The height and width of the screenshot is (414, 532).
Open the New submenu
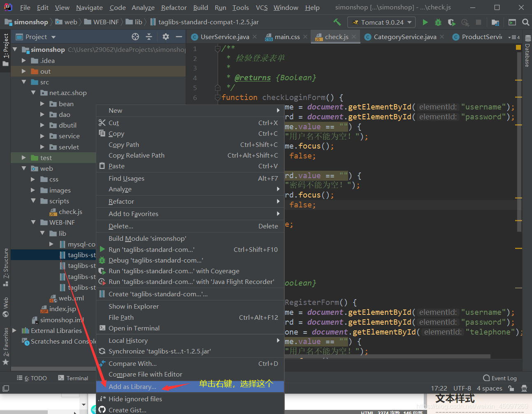coord(190,110)
